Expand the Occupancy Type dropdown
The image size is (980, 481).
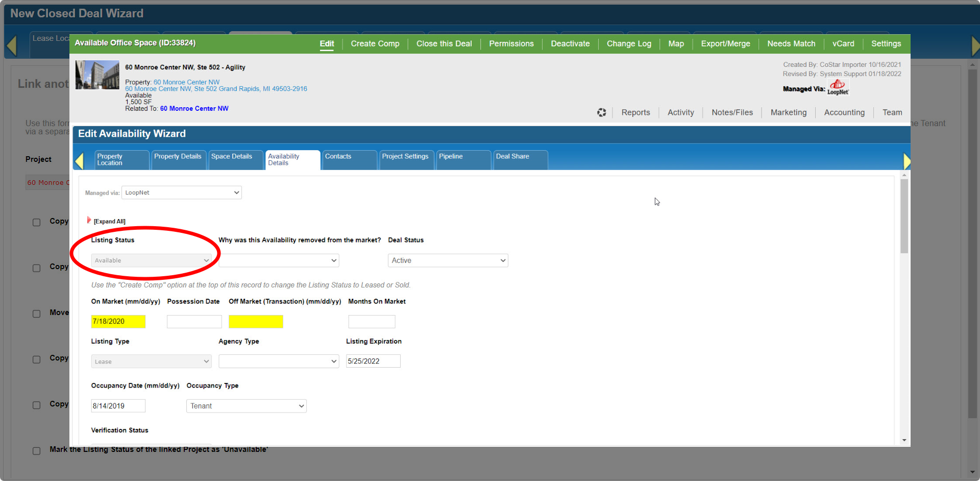point(246,406)
